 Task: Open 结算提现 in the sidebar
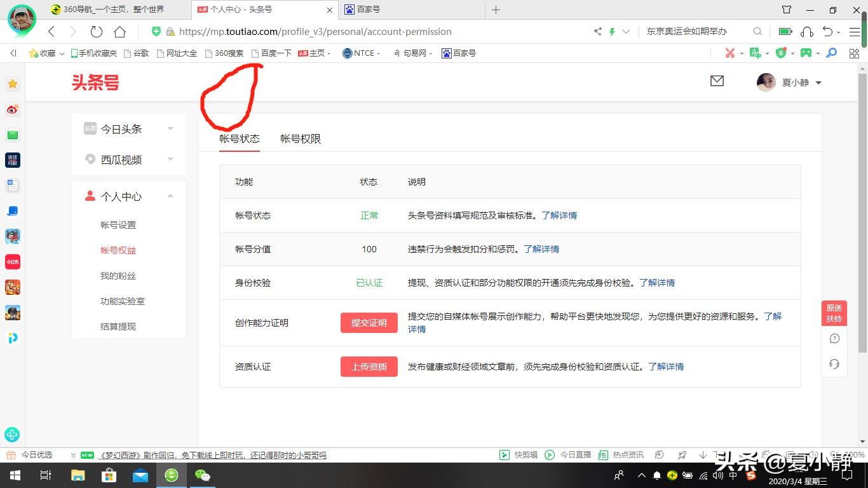[x=118, y=327]
